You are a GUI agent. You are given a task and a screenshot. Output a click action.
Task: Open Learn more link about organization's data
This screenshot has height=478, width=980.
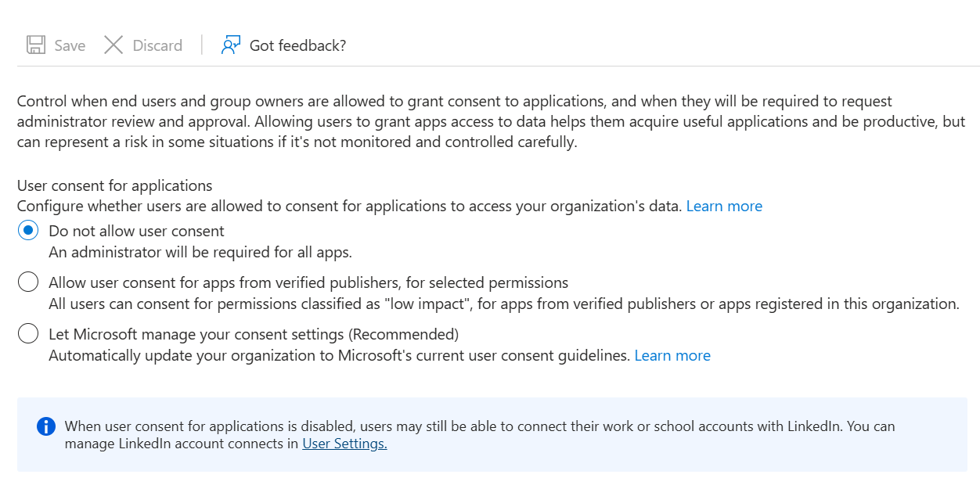723,206
